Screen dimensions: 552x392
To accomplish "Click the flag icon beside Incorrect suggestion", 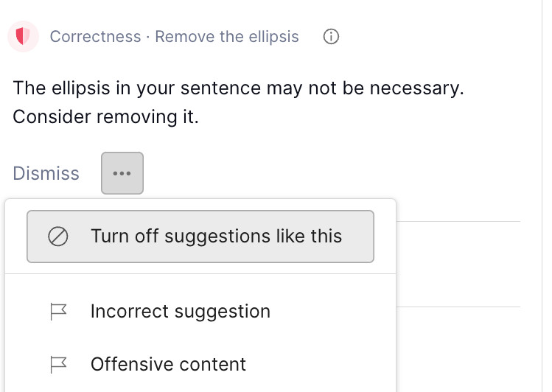I will 58,312.
